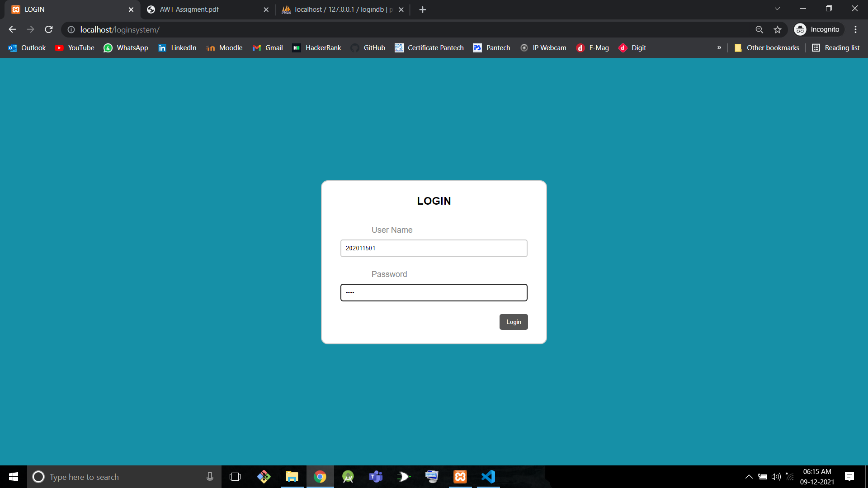
Task: Open Visual Studio Code from taskbar
Action: (x=488, y=477)
